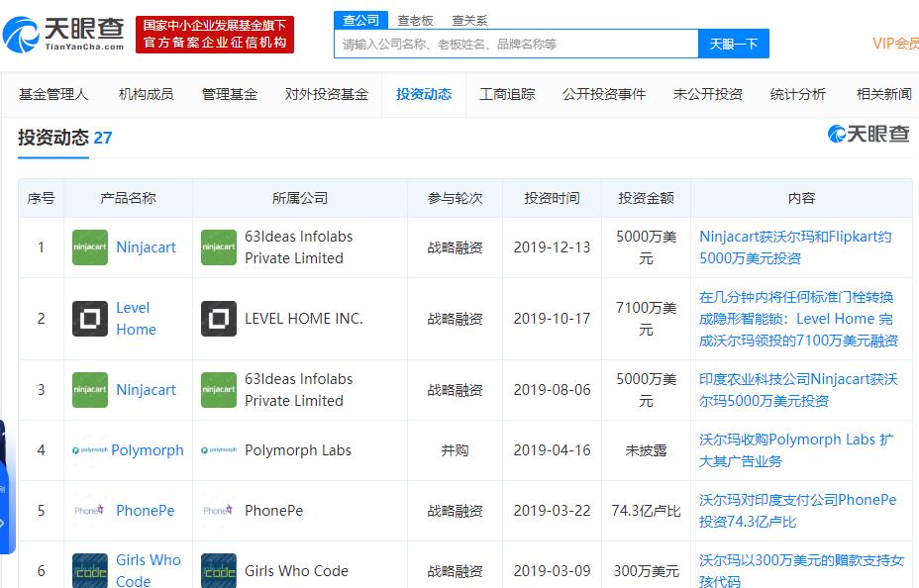
Task: Go to the 未公开投资 tab
Action: [708, 94]
